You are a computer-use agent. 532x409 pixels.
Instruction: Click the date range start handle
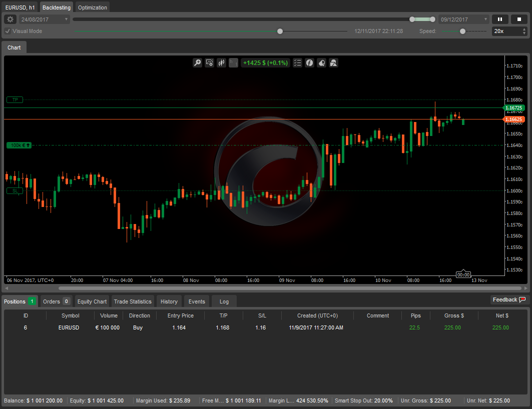click(x=412, y=19)
